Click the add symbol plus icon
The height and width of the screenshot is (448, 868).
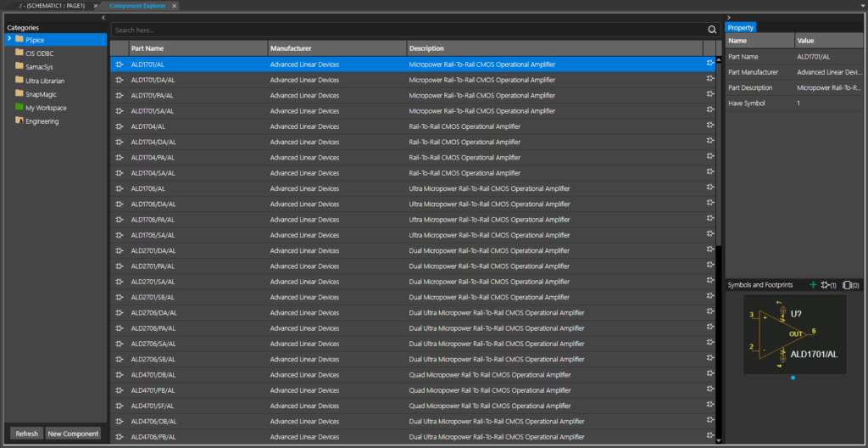(x=813, y=285)
